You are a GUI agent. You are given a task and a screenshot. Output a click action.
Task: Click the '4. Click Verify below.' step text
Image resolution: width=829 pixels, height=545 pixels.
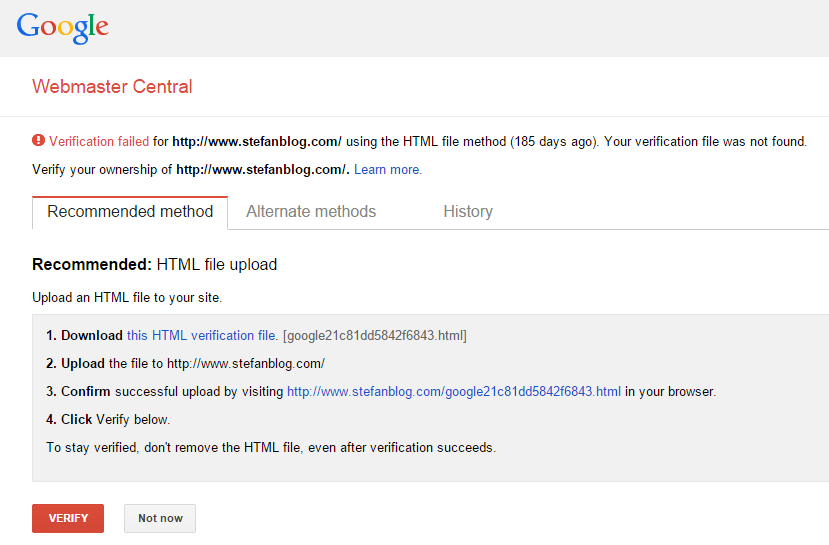(x=108, y=420)
